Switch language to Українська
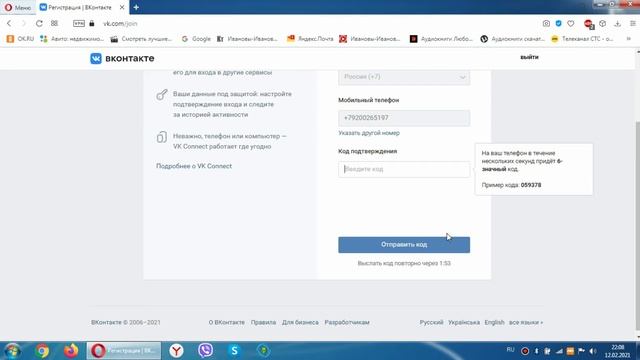Viewport: 640px width, 360px height. [x=464, y=322]
